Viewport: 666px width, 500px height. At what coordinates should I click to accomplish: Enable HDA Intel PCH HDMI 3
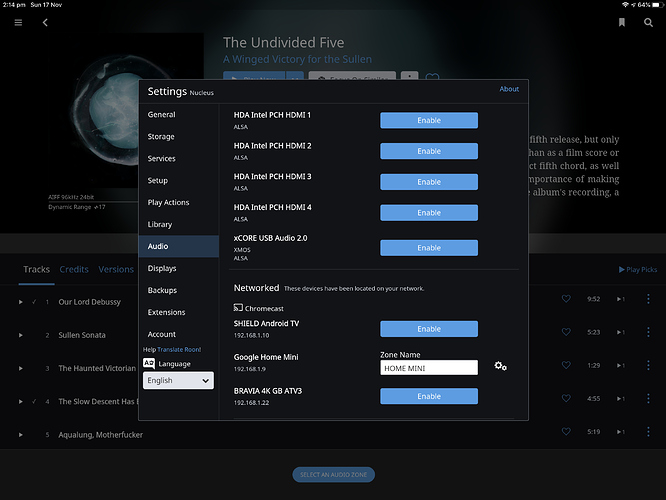[429, 182]
